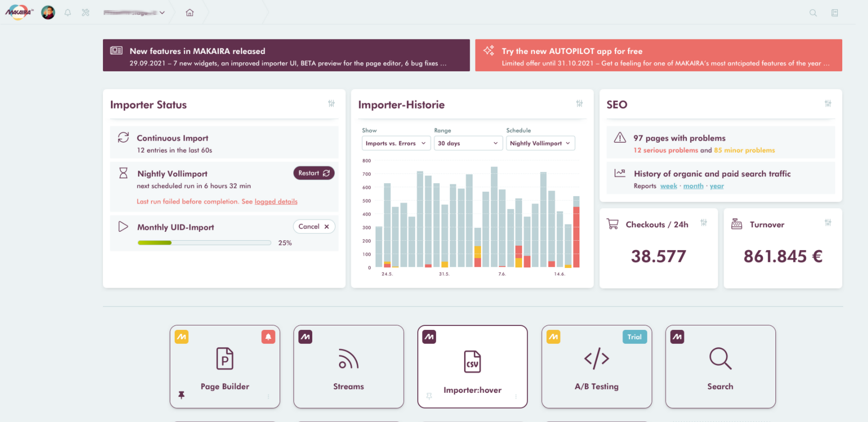Click the 12 entries in the last 60s text
The width and height of the screenshot is (868, 422).
[174, 150]
